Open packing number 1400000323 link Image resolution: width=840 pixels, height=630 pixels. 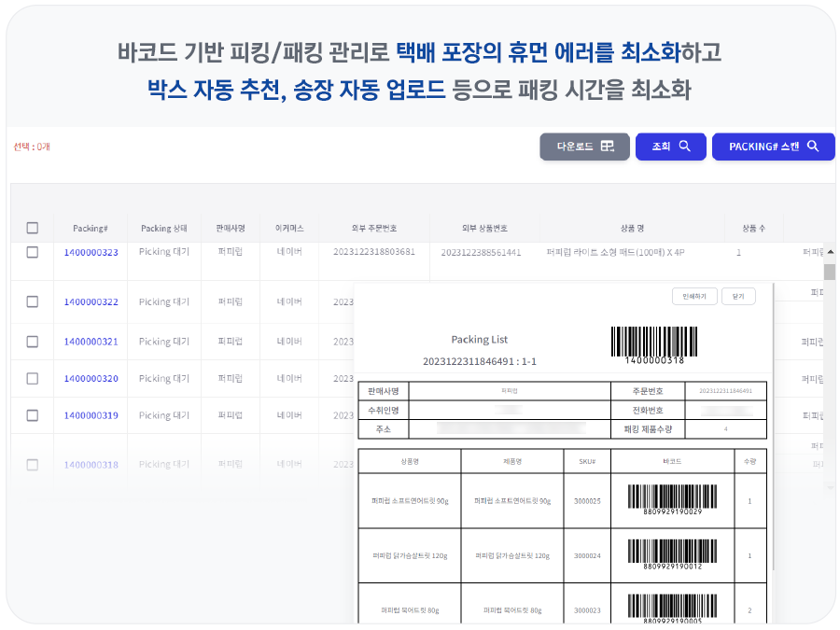coord(91,252)
